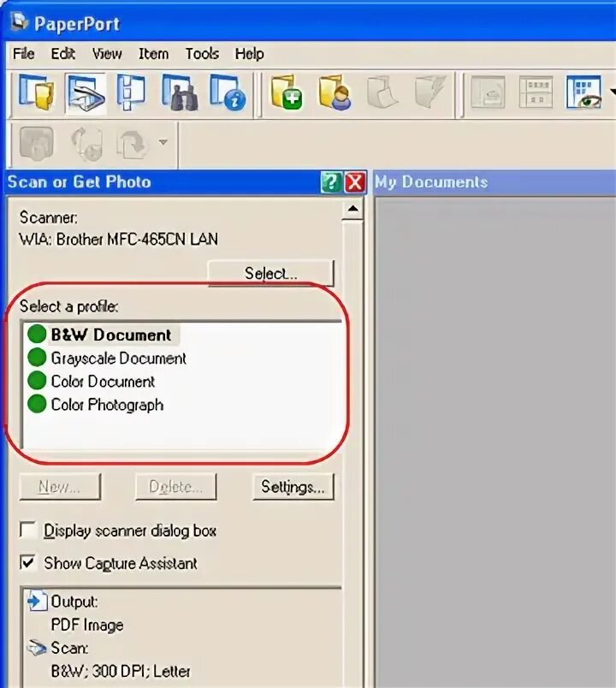Click the disabled Delete... button

click(x=176, y=487)
